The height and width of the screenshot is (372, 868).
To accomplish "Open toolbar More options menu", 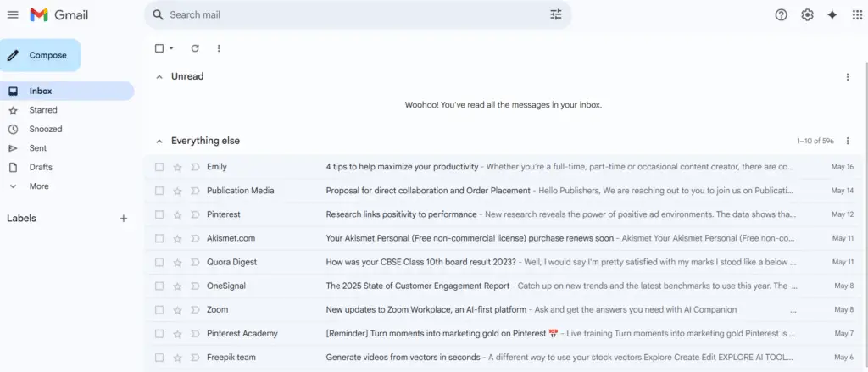I will pos(219,48).
